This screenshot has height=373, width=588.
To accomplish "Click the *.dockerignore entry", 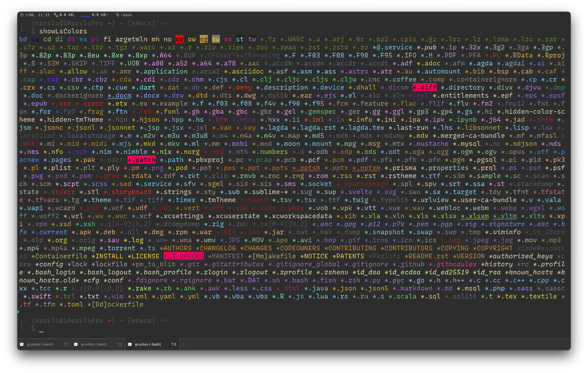I will [x=75, y=95].
